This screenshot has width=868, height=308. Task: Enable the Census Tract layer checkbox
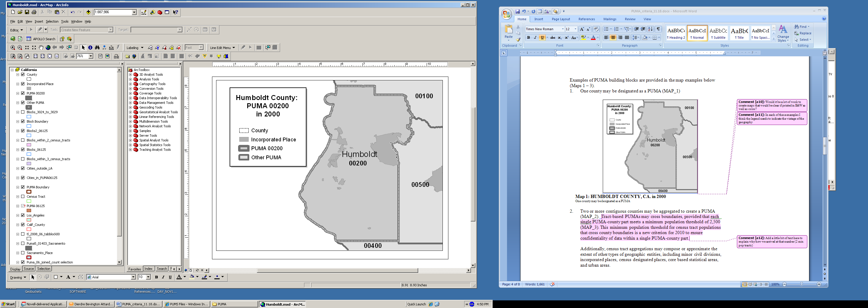coord(23,197)
